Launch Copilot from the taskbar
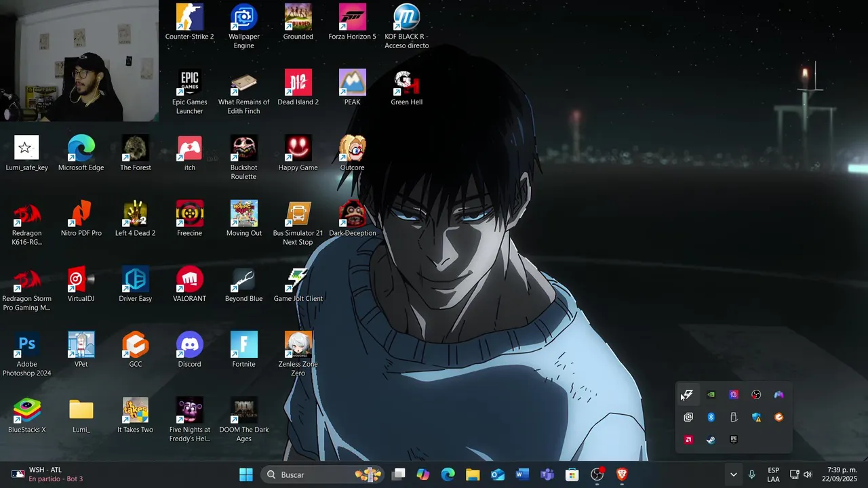Screen dimensions: 868x488 pos(423,474)
